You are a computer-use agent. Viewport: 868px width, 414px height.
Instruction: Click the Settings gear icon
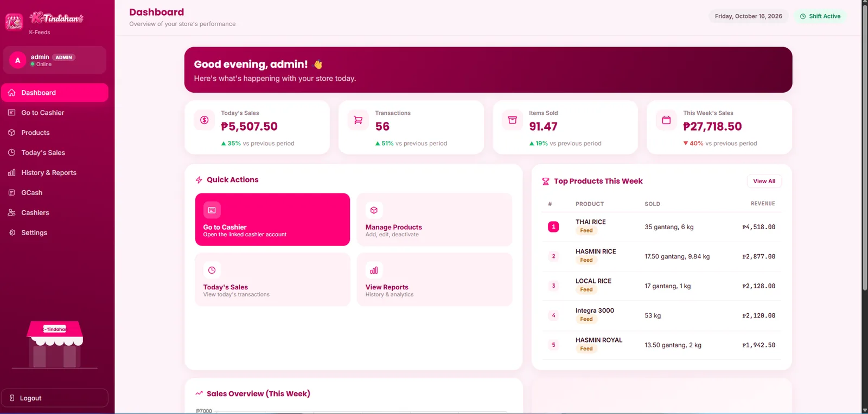pos(11,233)
